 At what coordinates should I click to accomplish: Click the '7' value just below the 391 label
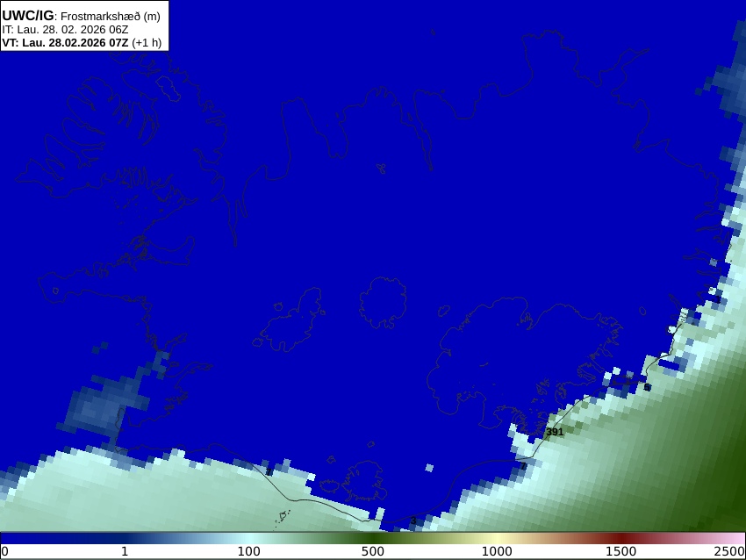pos(523,466)
